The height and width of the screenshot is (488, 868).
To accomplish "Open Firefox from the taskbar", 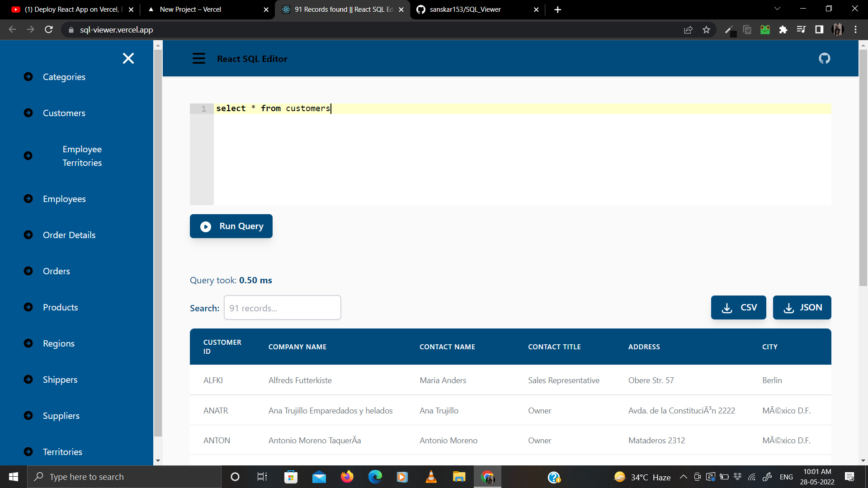I will point(347,477).
